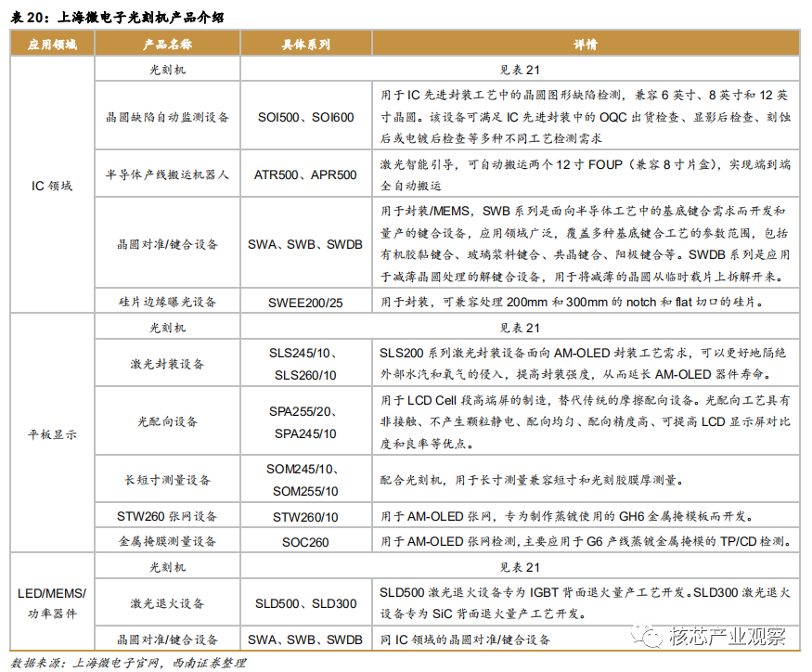The height and width of the screenshot is (672, 812).
Task: Click details text starting SLS200 系列激光封装设备
Action: (x=583, y=364)
